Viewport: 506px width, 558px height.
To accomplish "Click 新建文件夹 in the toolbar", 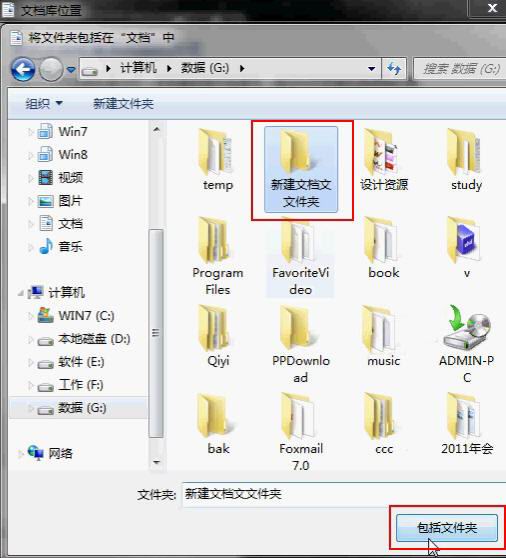I will (x=123, y=104).
